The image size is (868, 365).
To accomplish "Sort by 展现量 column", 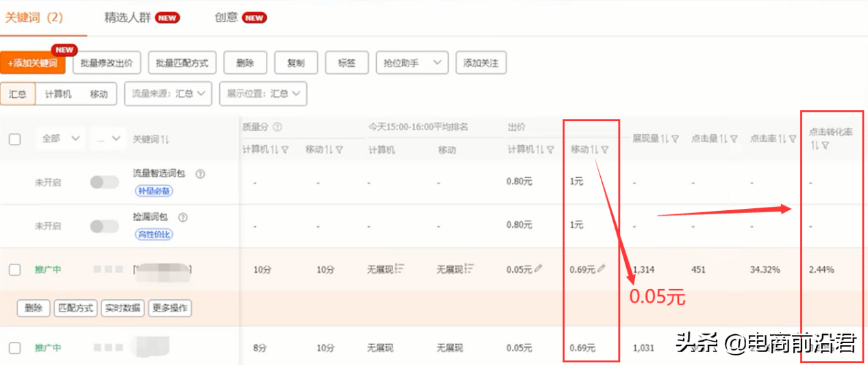I will [665, 139].
